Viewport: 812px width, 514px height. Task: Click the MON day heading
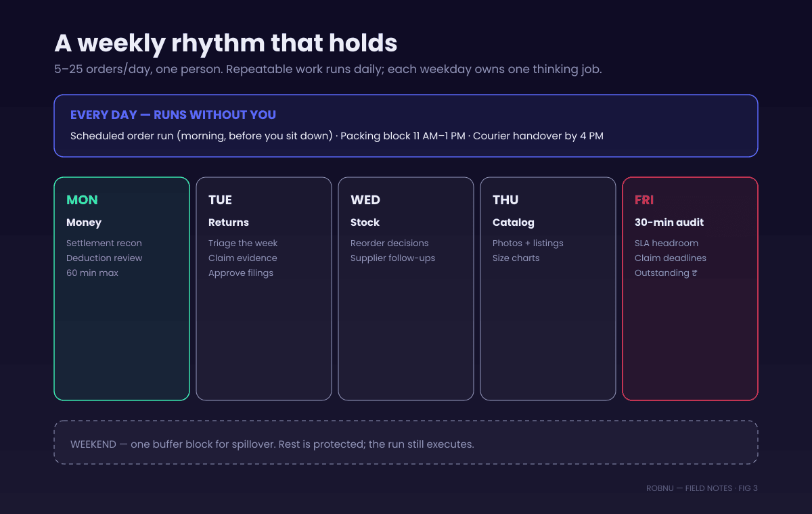coord(82,200)
